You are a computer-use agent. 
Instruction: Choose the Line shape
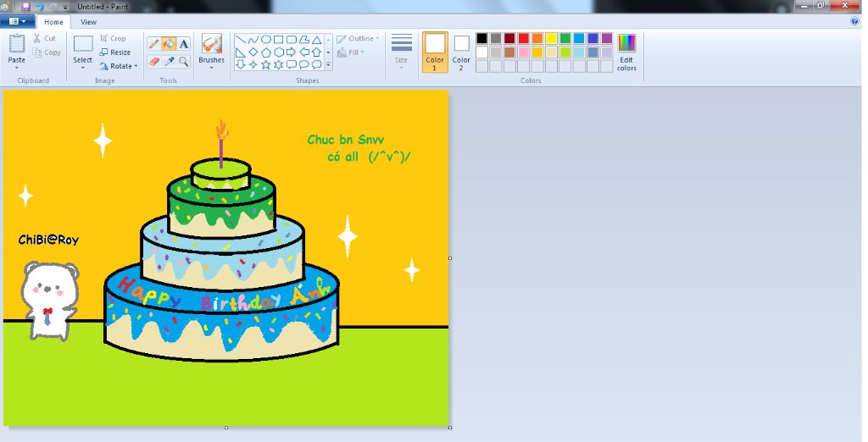(240, 40)
